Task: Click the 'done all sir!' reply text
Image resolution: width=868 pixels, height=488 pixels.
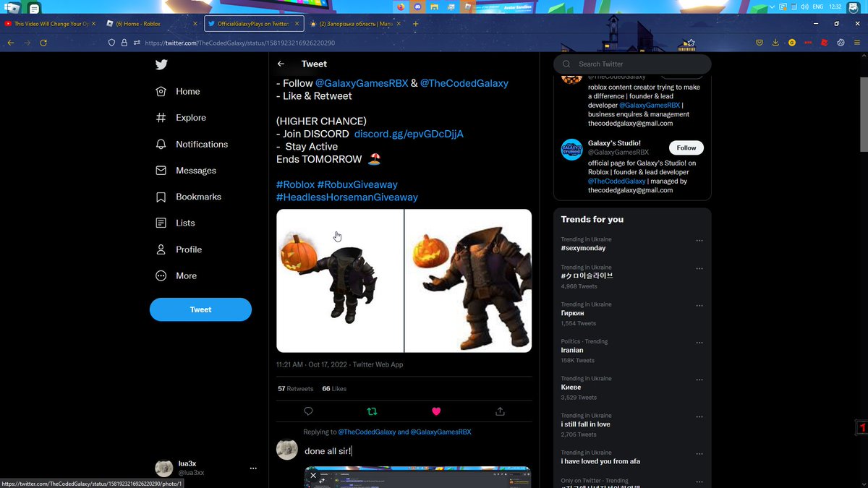Action: tap(328, 451)
